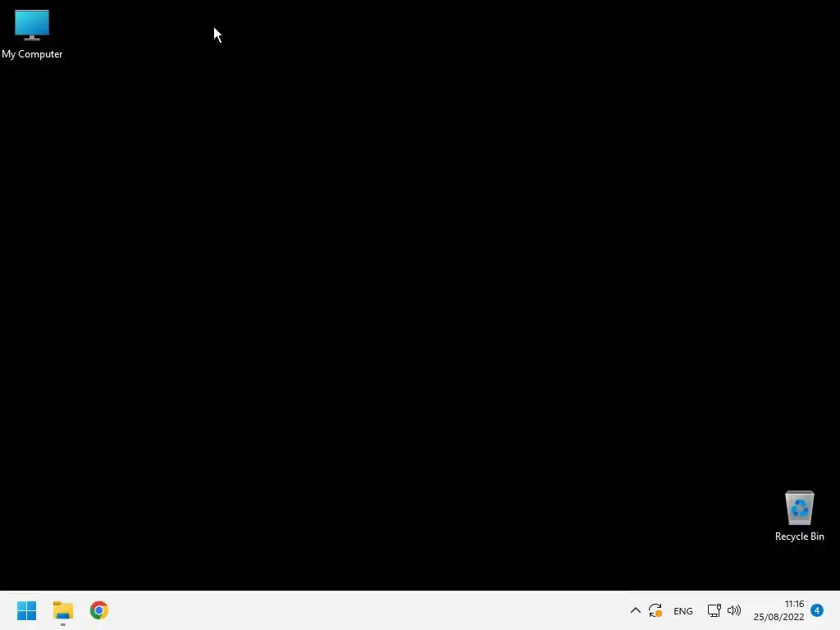Viewport: 840px width, 630px height.
Task: Open the notification badge showing 4
Action: tap(817, 610)
